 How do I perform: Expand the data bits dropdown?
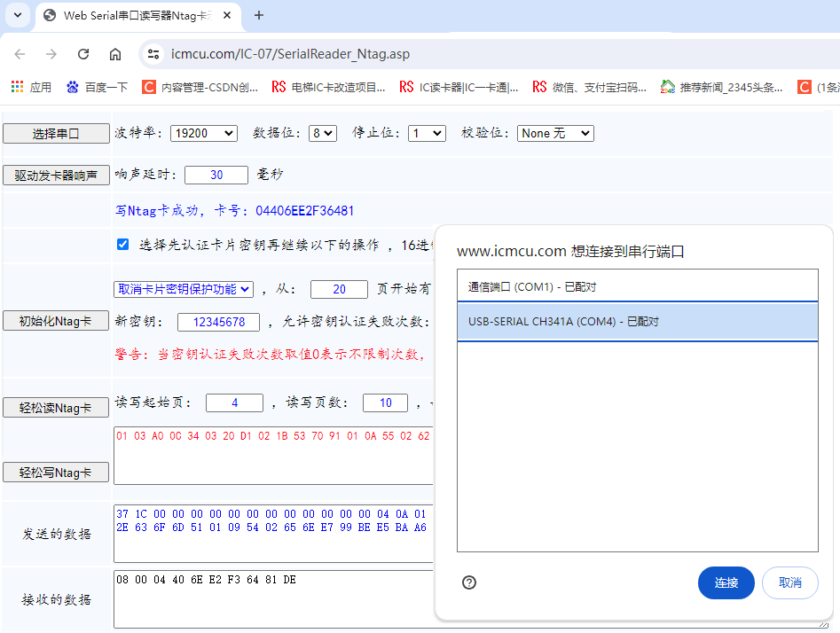click(322, 133)
